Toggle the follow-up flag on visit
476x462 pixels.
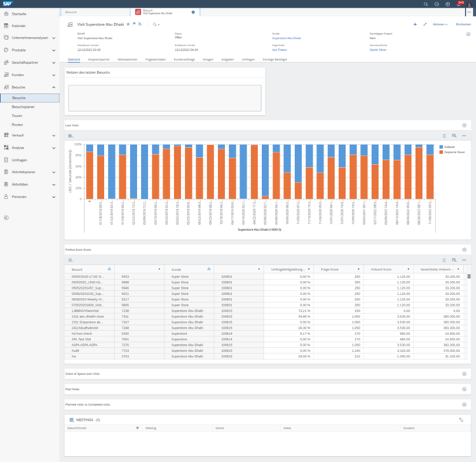coord(134,25)
